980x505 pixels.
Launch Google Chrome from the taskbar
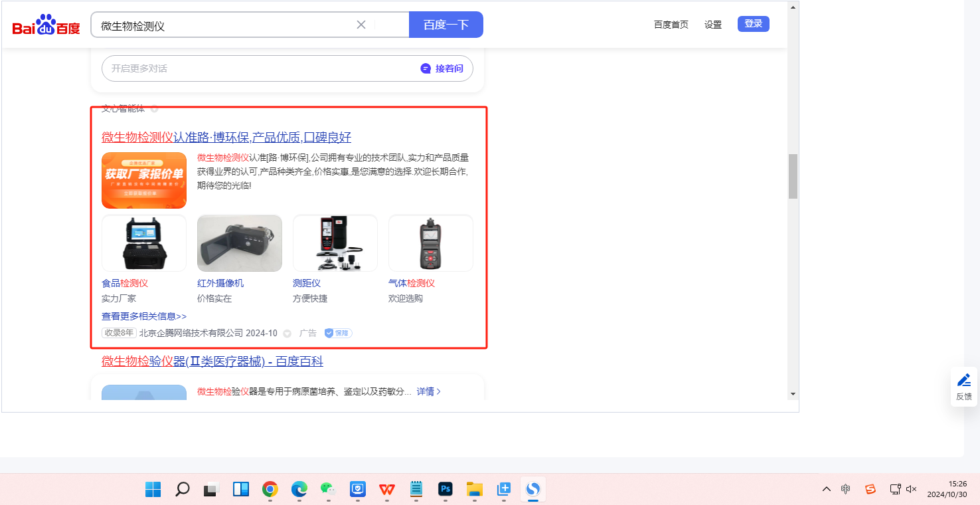[x=270, y=490]
